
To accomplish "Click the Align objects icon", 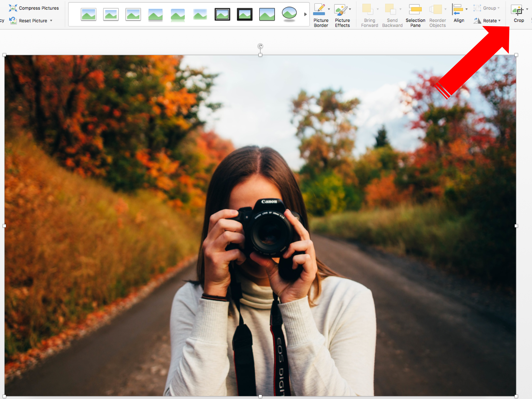I will (457, 10).
